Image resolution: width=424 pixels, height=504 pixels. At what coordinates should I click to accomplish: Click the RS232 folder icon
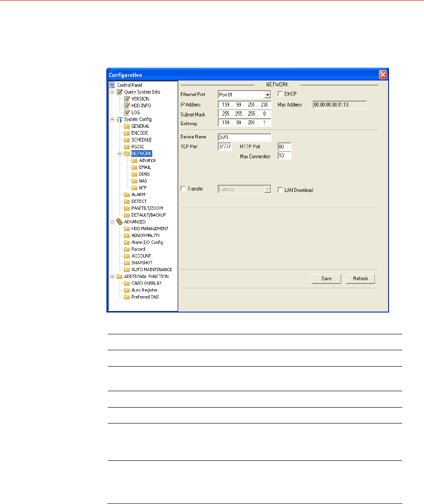tap(127, 146)
